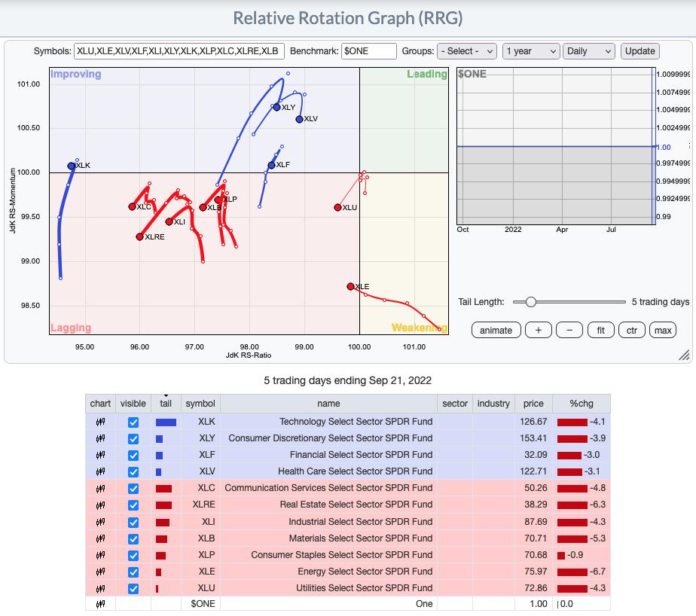Click the XLV data point on graph
The height and width of the screenshot is (616, 696).
pos(299,119)
